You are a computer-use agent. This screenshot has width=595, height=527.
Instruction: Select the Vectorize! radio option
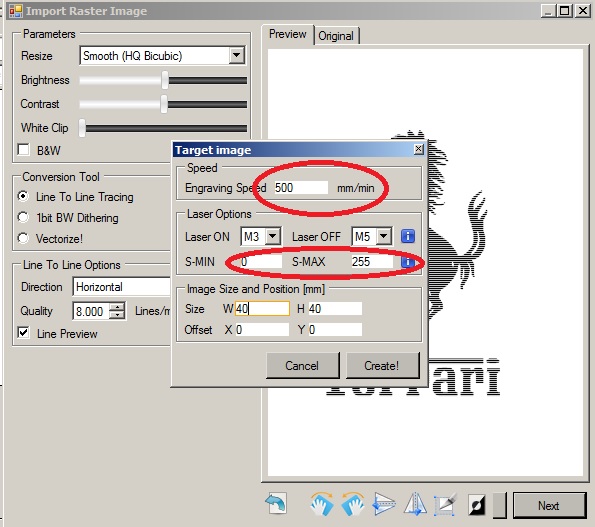23,238
